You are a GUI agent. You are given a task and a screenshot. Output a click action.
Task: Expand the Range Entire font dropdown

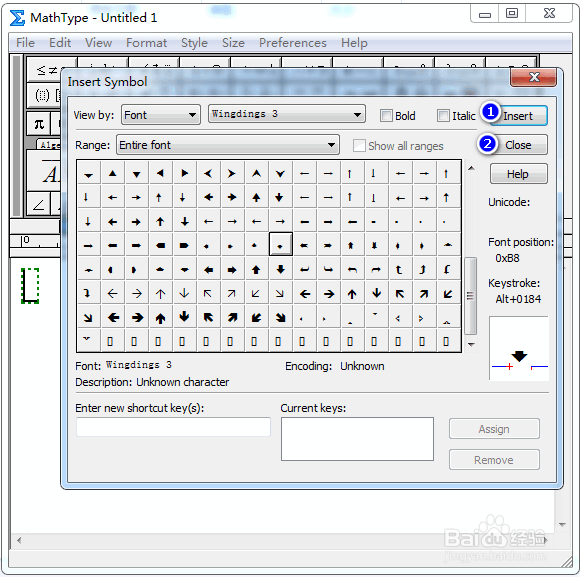(x=228, y=145)
